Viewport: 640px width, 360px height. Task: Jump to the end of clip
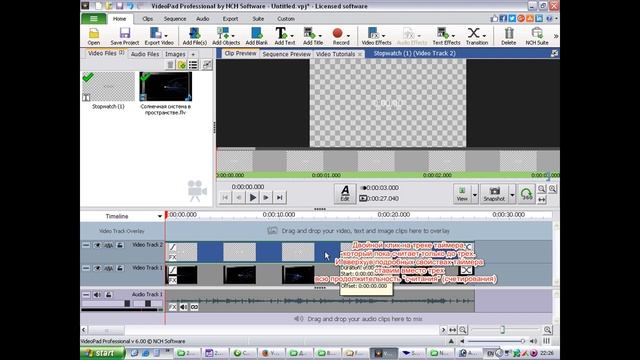(x=280, y=198)
